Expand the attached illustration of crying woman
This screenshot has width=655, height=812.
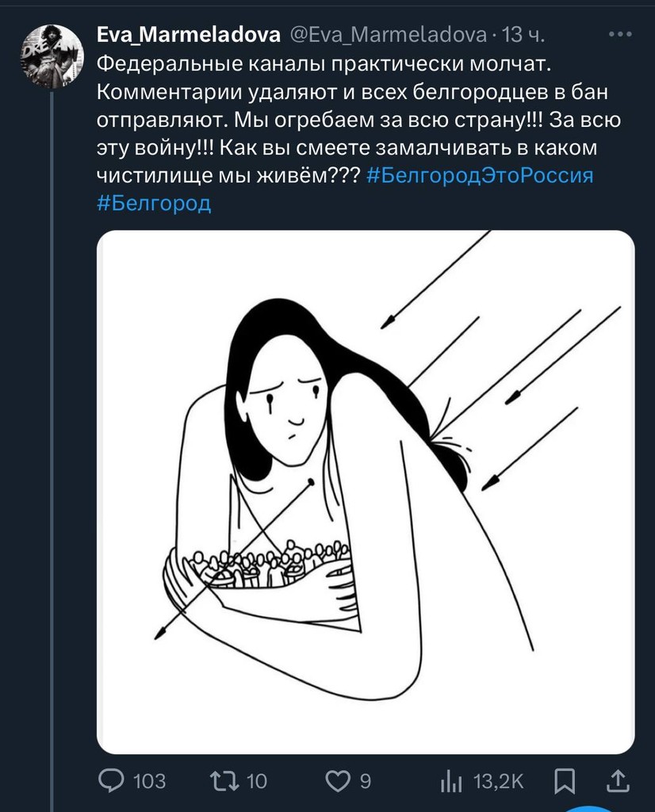point(366,492)
